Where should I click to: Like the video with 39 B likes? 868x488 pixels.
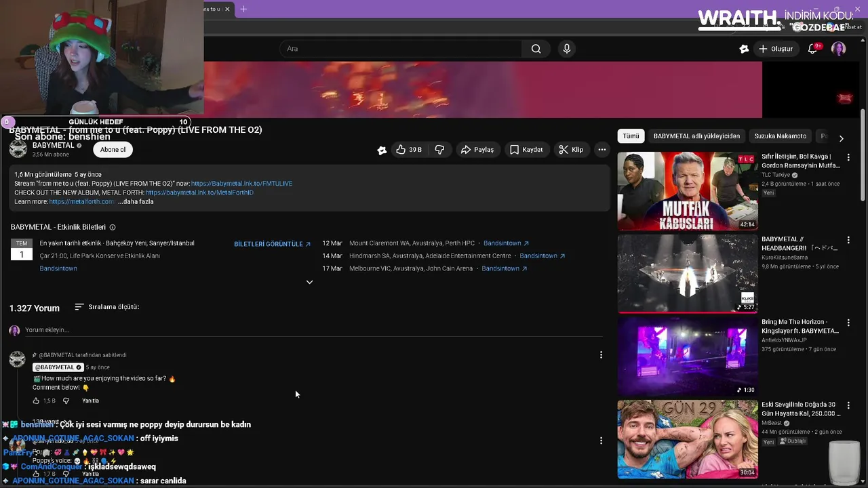point(409,150)
